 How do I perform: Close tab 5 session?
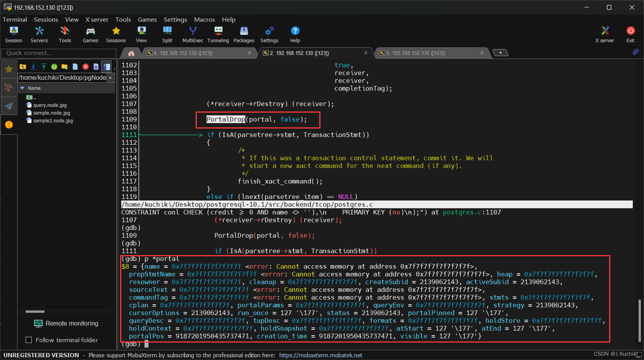(482, 53)
